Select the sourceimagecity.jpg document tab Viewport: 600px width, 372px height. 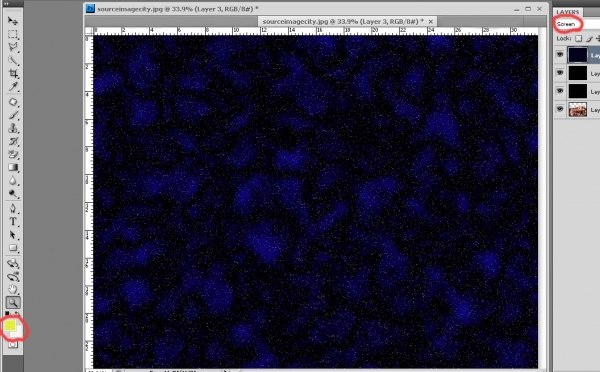343,21
